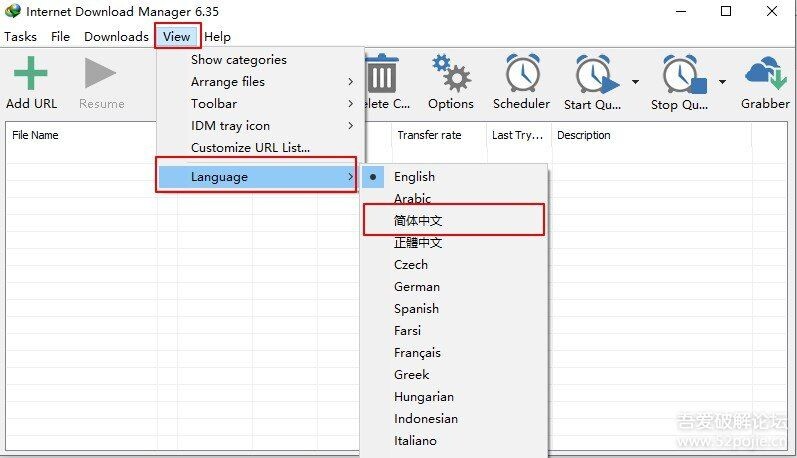Open Options via the gears icon
The image size is (797, 458).
click(450, 75)
